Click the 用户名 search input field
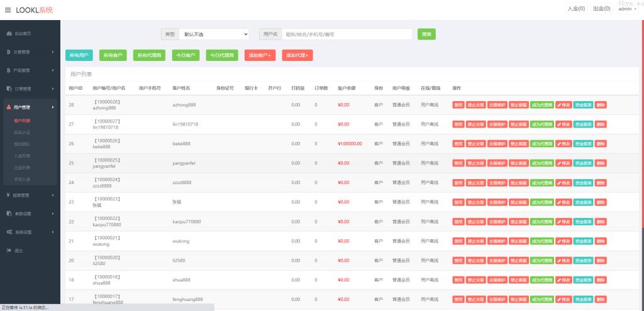 click(x=347, y=35)
